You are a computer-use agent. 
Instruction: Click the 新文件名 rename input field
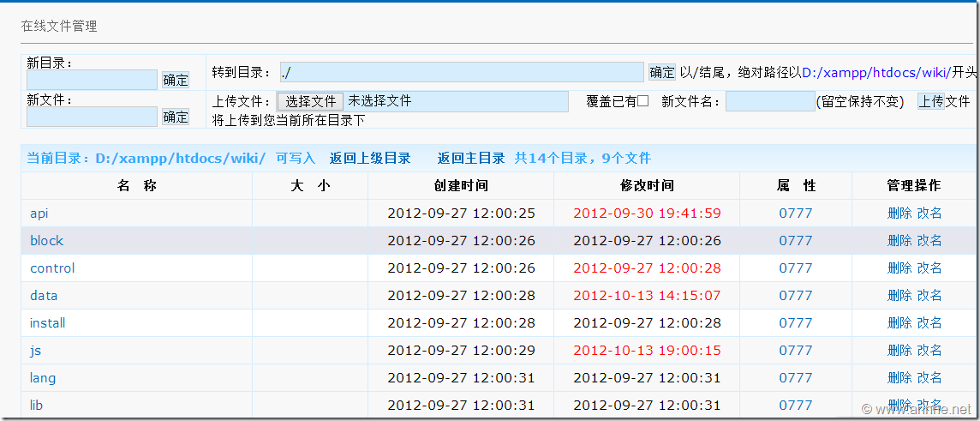point(770,101)
